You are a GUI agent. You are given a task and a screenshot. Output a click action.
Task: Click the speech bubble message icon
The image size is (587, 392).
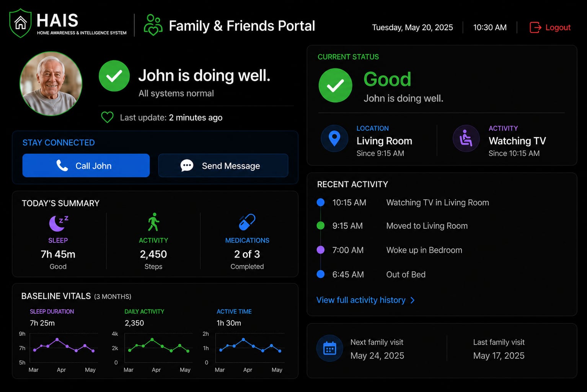pyautogui.click(x=187, y=166)
